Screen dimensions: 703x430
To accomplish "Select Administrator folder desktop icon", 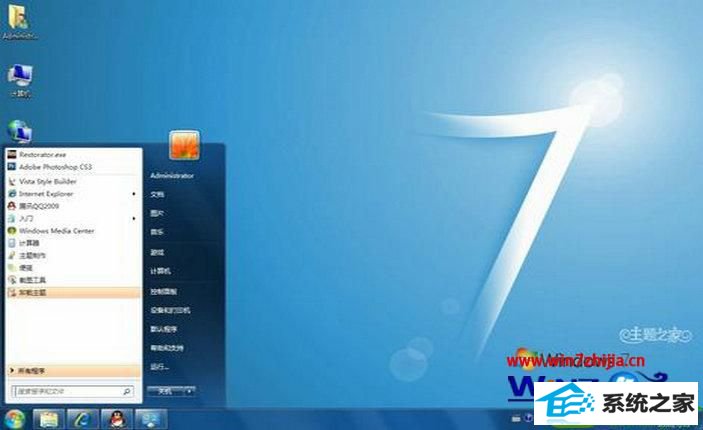I will 19,23.
